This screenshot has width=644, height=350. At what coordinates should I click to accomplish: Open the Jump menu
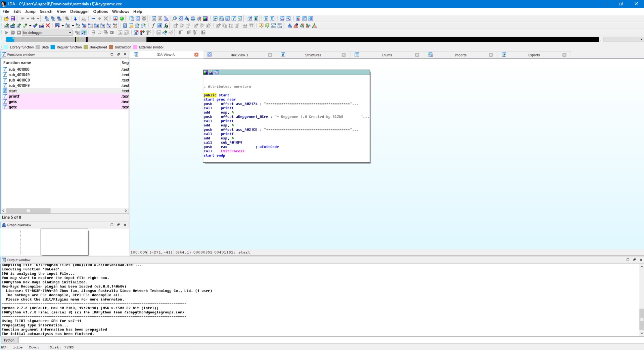coord(30,11)
